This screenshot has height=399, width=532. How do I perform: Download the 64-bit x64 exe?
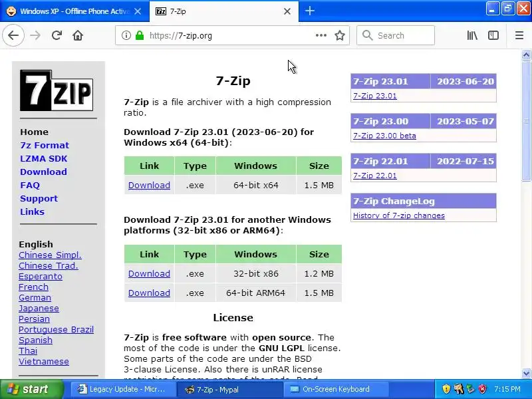[x=149, y=186]
